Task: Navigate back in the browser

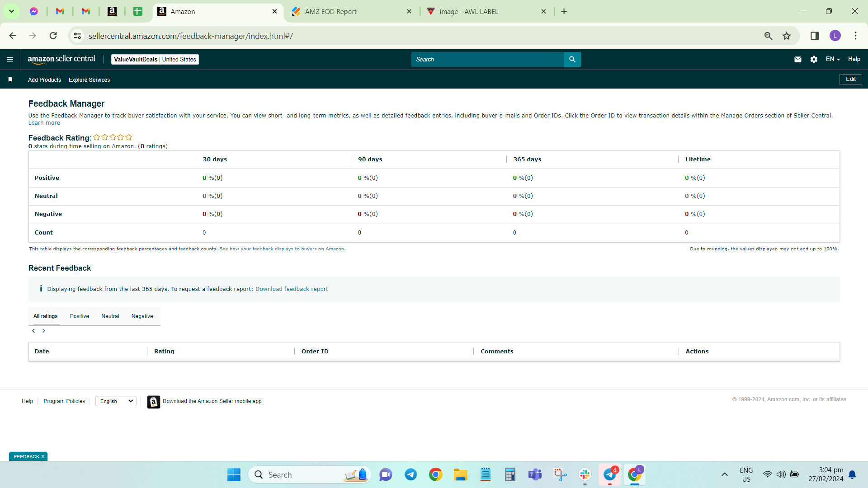Action: click(x=13, y=36)
